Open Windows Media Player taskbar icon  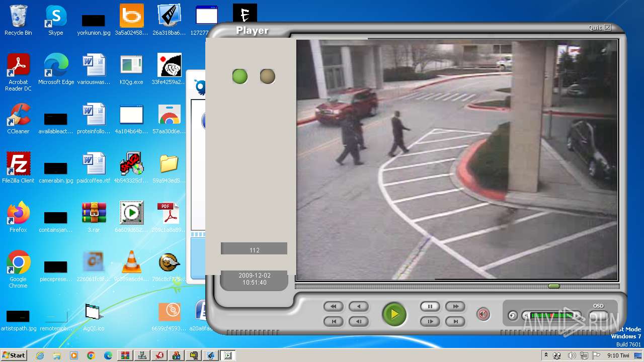pyautogui.click(x=74, y=355)
